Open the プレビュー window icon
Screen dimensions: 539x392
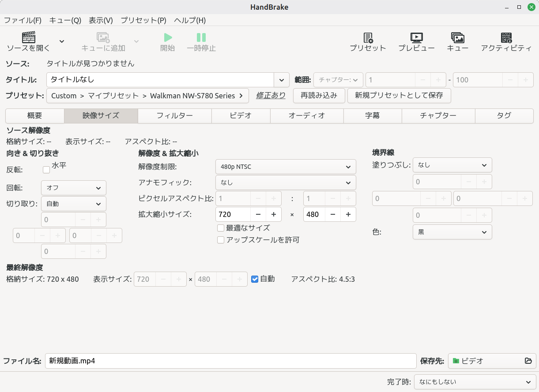click(416, 38)
